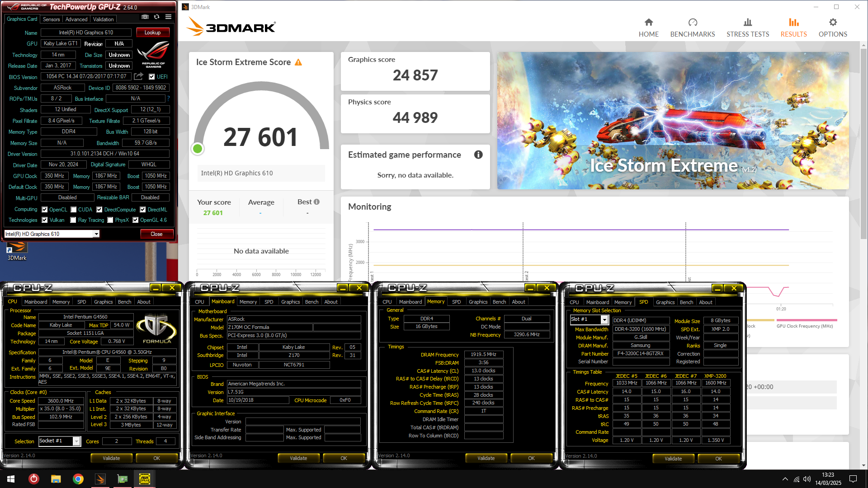Click the Physics score value 44 989
This screenshot has width=868, height=488.
click(415, 117)
